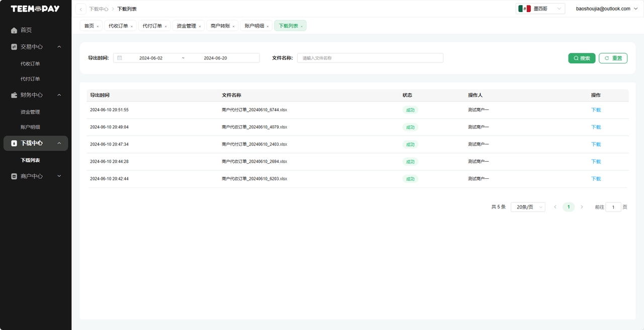
Task: Click the back arrow beside breadcrumb
Action: [81, 9]
